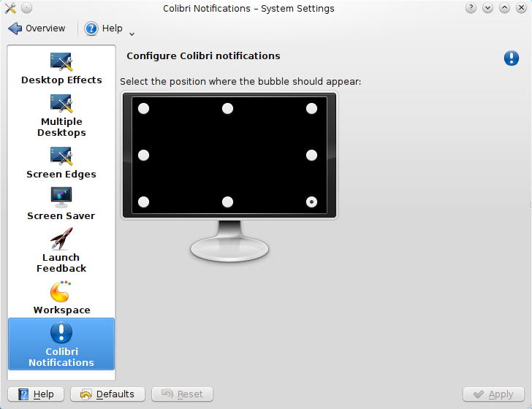Set bubble position to top-left corner
Viewport: 532px width, 409px height.
[143, 109]
